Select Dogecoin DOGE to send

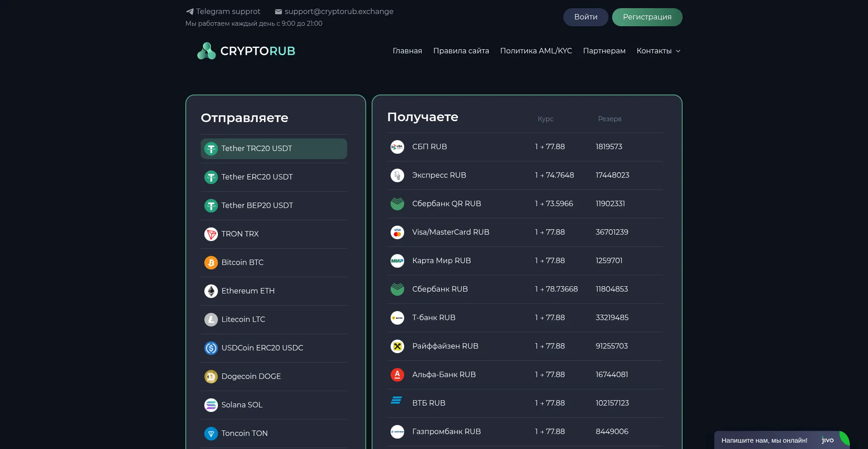(274, 377)
